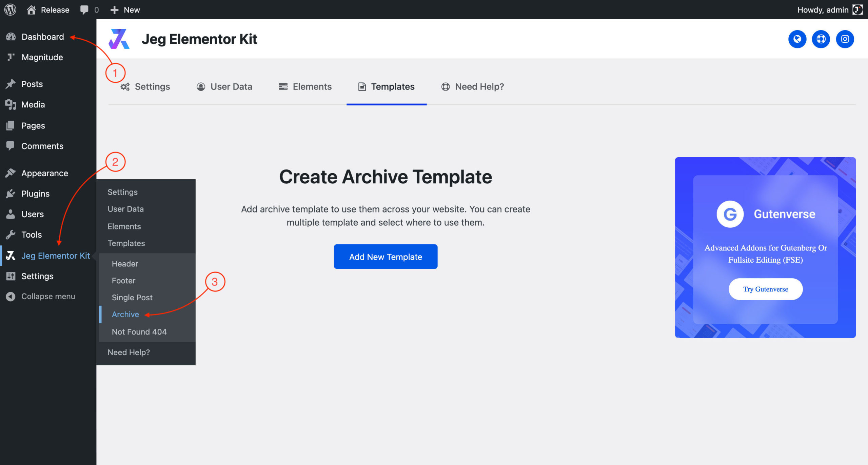Click Add New Template button
This screenshot has height=465, width=868.
(x=386, y=257)
